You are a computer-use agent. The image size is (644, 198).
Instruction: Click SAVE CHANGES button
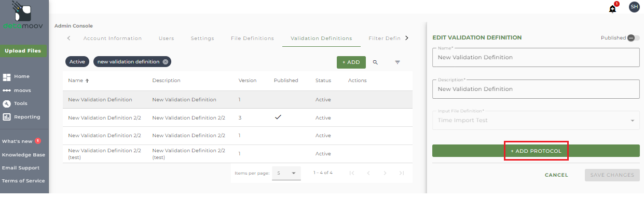(x=612, y=175)
